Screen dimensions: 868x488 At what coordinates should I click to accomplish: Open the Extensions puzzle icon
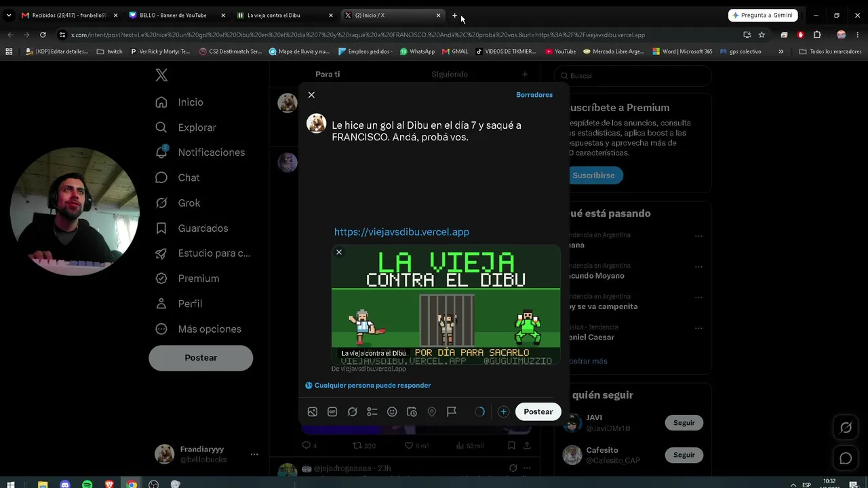point(817,35)
